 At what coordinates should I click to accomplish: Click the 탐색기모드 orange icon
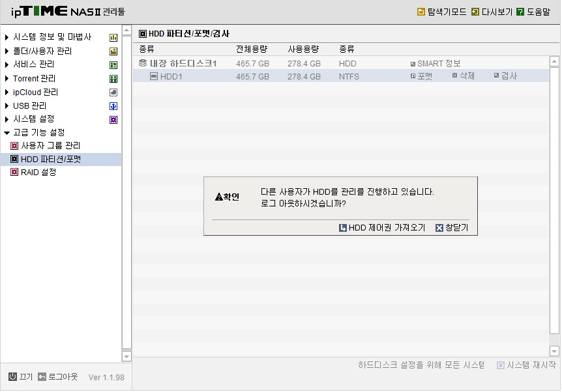(x=421, y=12)
